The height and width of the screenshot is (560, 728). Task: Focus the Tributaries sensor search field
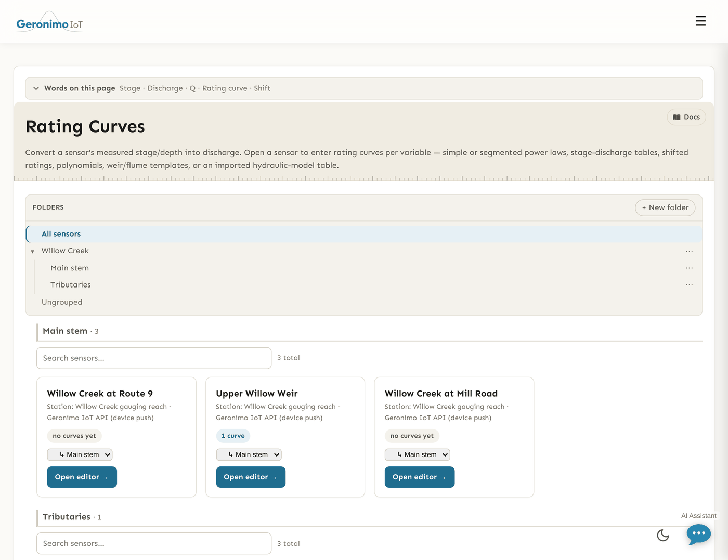[154, 543]
